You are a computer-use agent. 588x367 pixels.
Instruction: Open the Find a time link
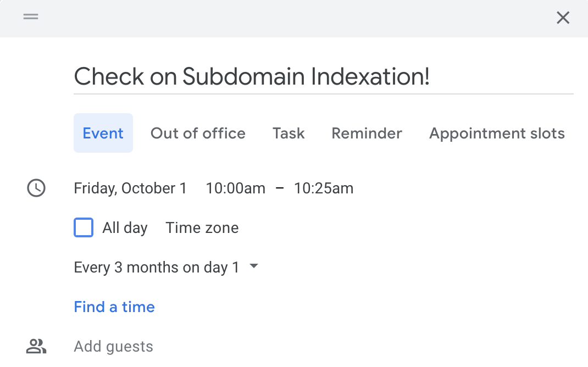(x=114, y=307)
